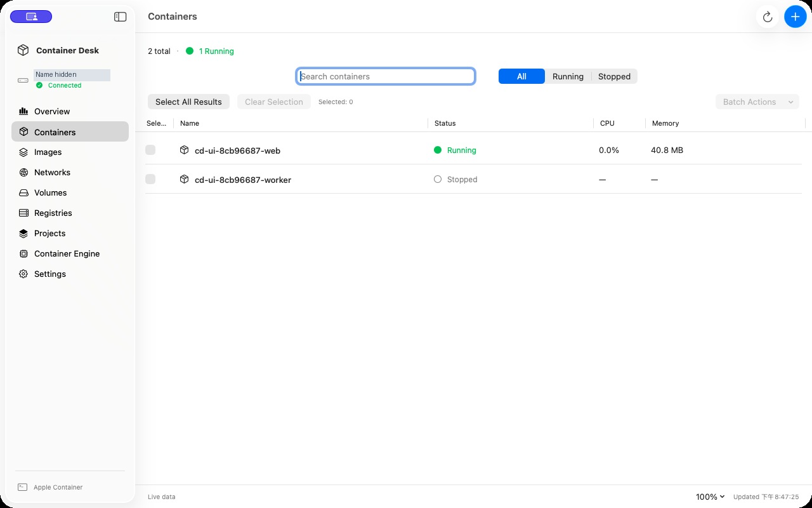Toggle the sidebar panel icon
812x508 pixels.
pos(120,17)
